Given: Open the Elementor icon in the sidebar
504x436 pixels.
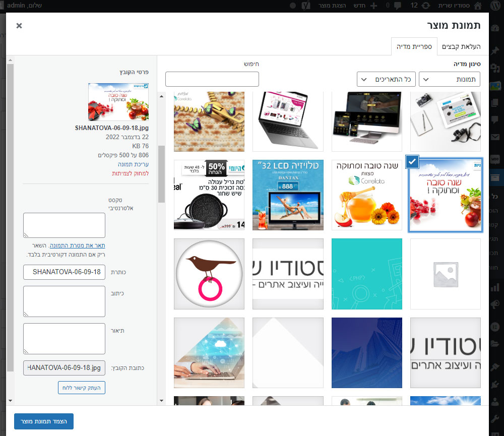Looking at the screenshot, I should pos(495,327).
